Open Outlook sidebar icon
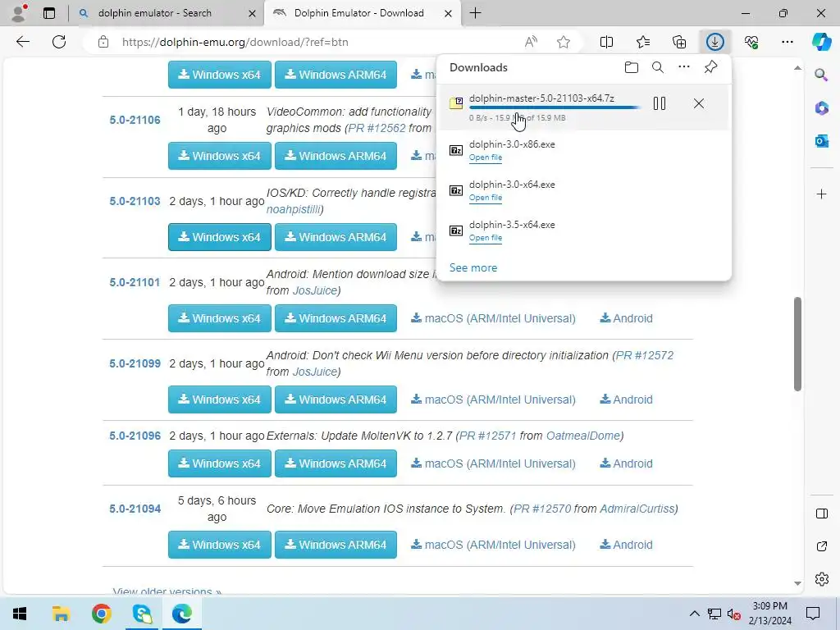 [822, 141]
